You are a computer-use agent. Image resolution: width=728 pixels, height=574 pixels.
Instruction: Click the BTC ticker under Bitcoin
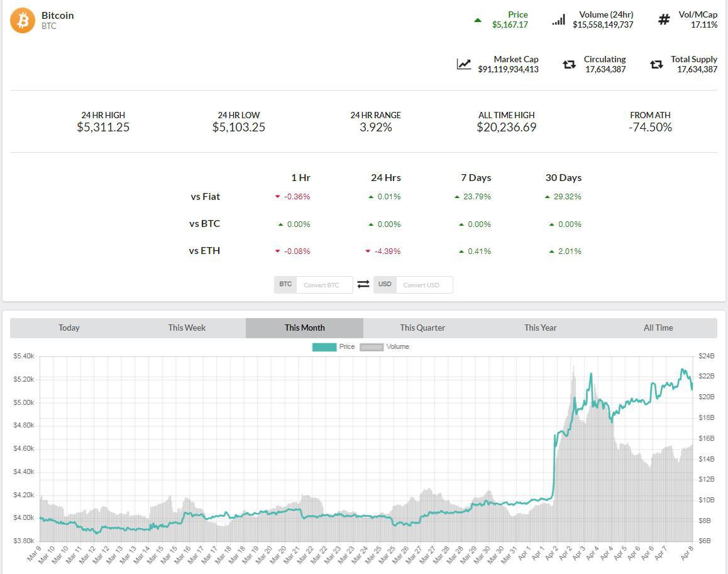[49, 26]
